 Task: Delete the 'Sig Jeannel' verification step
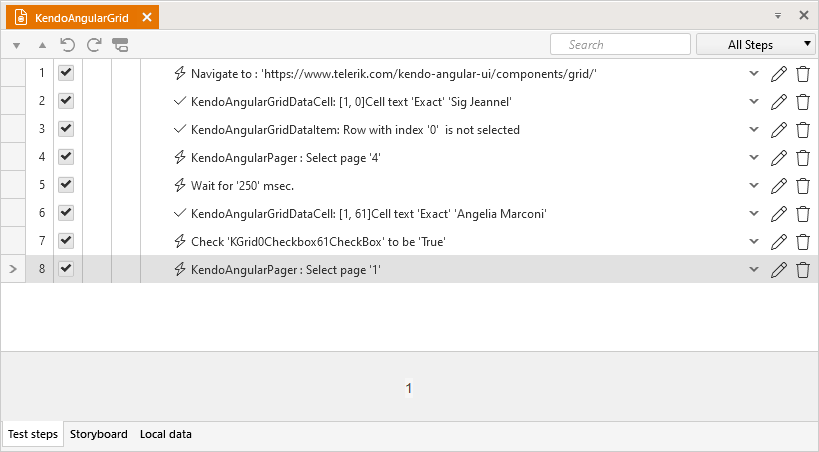pos(803,101)
